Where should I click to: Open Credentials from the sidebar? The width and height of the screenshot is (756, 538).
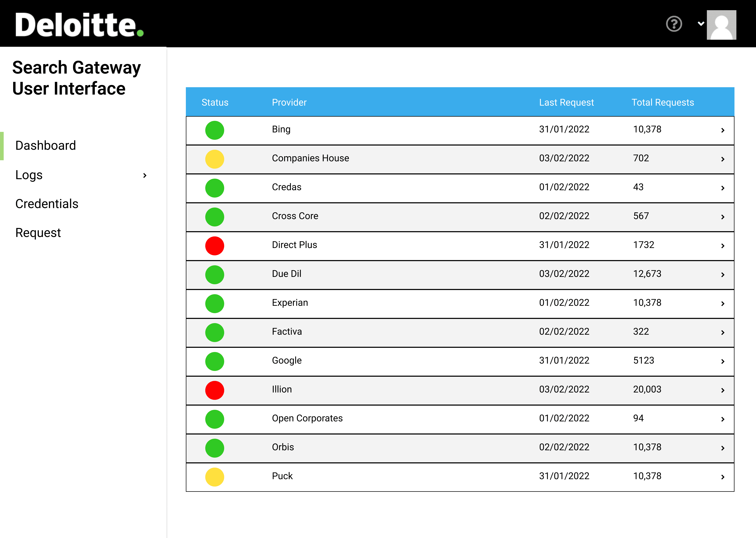point(47,204)
